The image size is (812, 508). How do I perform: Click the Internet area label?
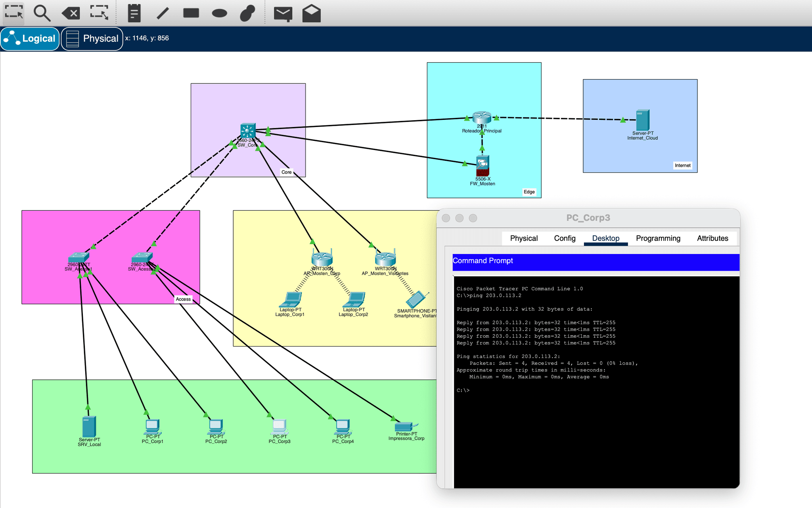(682, 165)
